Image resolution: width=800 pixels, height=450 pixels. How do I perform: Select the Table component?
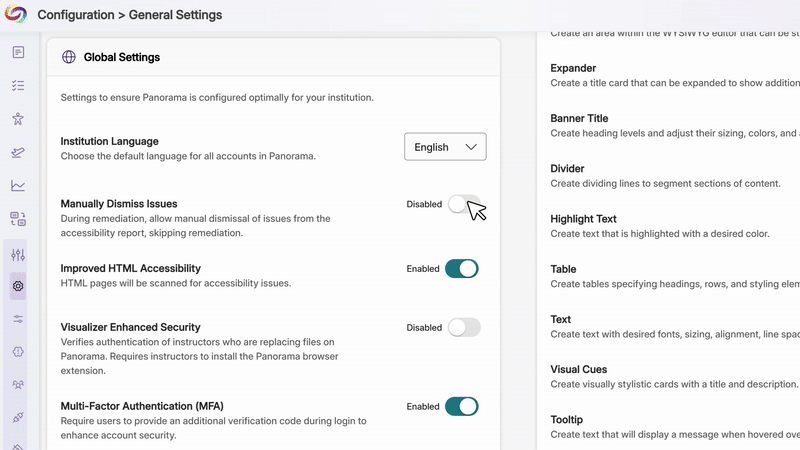click(x=563, y=269)
